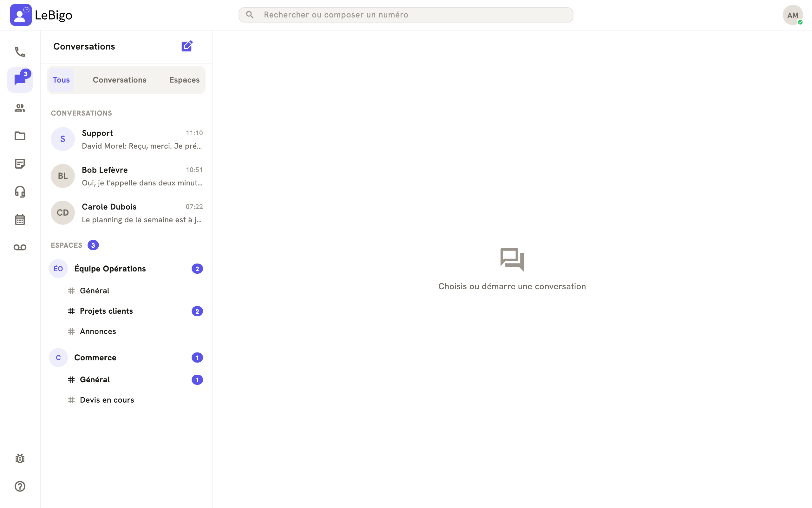Viewport: 812px width, 508px height.
Task: Collapse the Équipe Opérations space
Action: tap(127, 269)
